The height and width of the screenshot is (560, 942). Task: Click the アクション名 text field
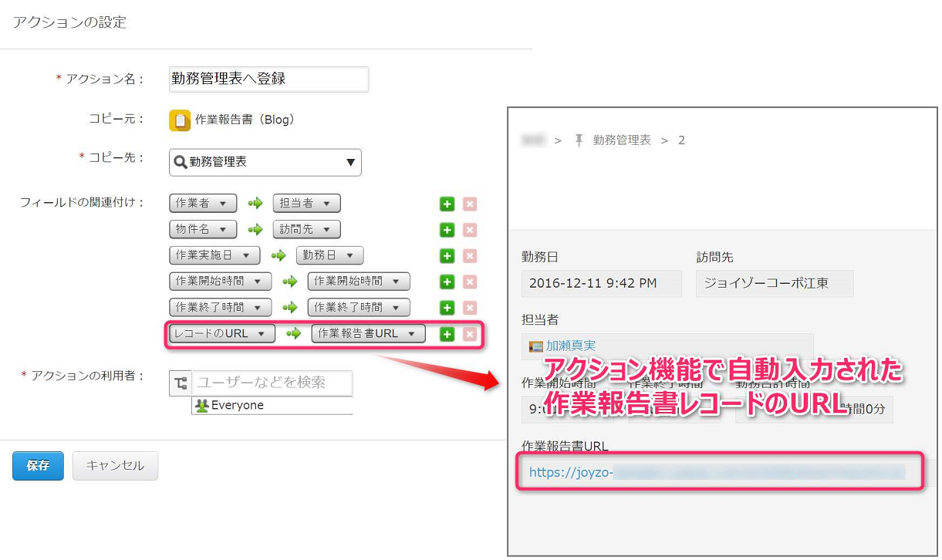tap(268, 79)
